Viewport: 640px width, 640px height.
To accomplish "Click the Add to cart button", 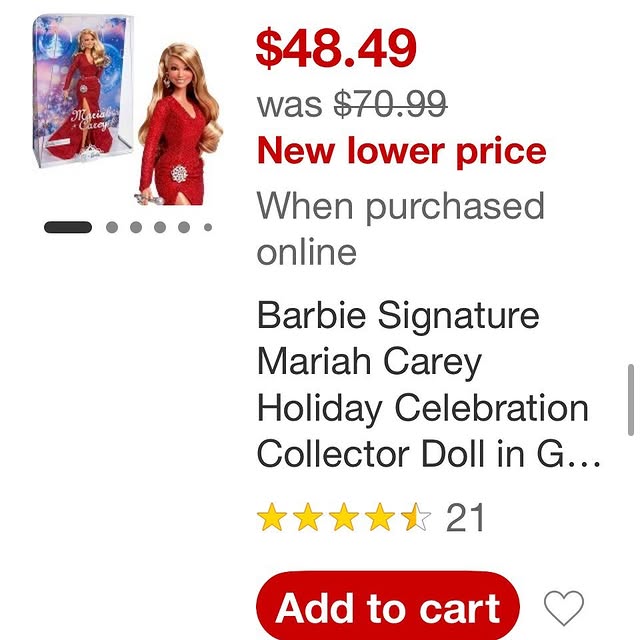I will (388, 607).
